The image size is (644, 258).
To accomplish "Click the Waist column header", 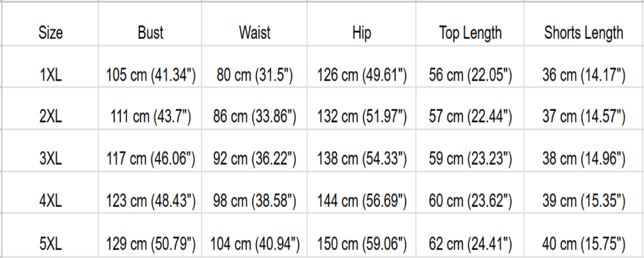I will click(x=255, y=33).
